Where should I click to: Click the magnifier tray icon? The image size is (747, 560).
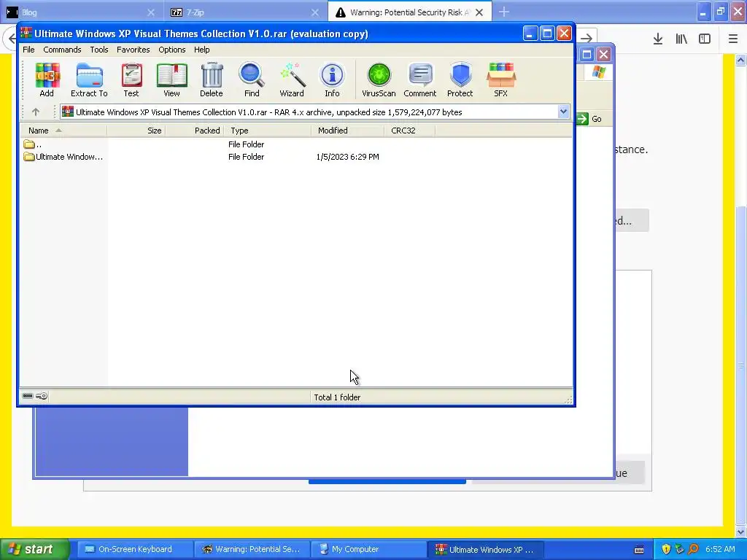[694, 549]
